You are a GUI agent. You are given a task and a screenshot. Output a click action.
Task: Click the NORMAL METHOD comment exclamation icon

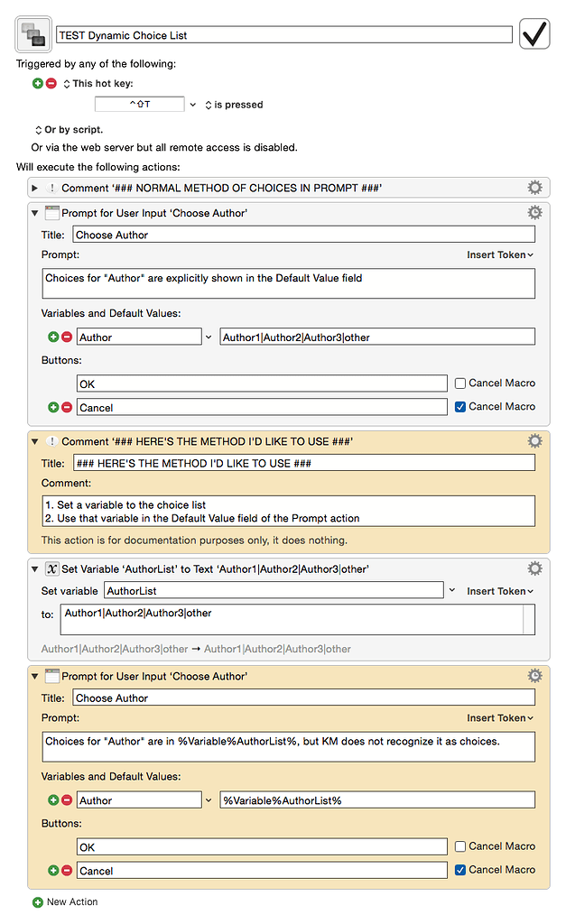tap(51, 188)
